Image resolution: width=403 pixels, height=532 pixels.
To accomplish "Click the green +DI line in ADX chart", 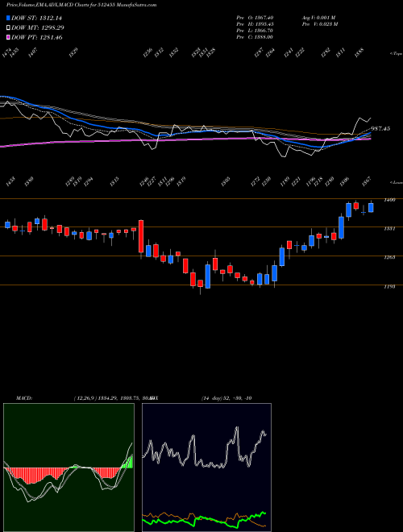I will click(x=204, y=520).
